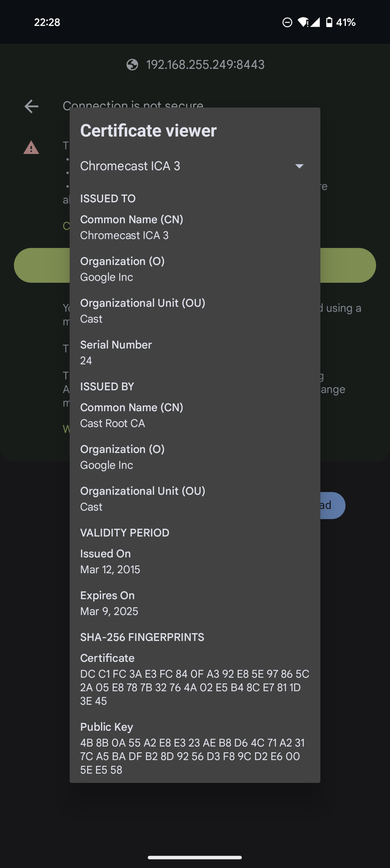Tap the Expires On date Mar 9, 2025
This screenshot has height=868, width=390.
pos(109,611)
